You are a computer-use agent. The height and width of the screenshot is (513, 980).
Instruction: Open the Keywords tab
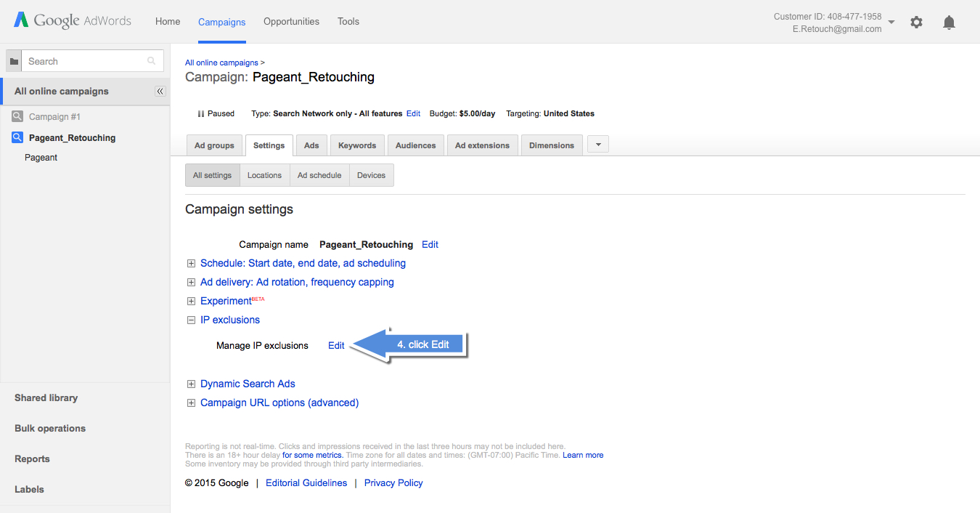(357, 145)
